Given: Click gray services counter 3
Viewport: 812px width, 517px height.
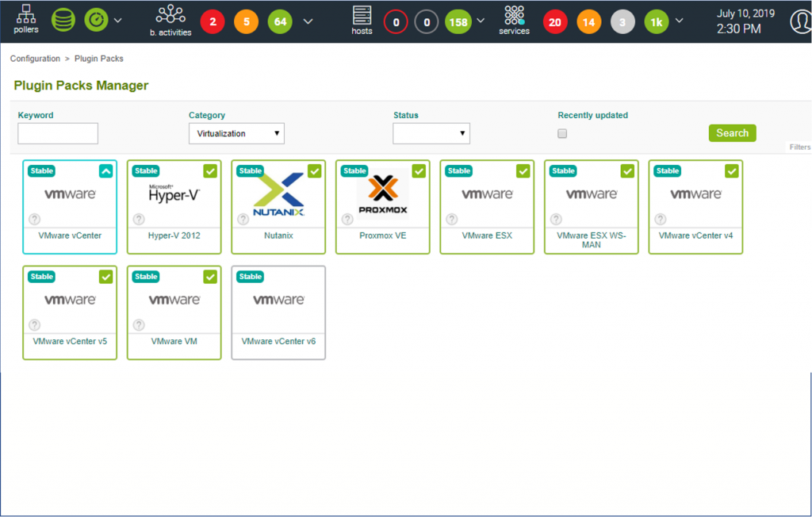Looking at the screenshot, I should [x=622, y=22].
